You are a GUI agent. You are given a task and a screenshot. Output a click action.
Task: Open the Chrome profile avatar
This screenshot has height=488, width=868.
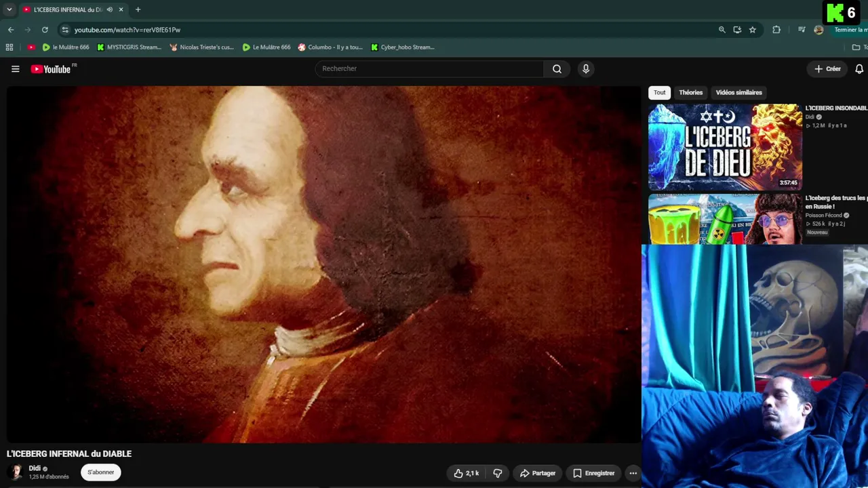point(818,30)
